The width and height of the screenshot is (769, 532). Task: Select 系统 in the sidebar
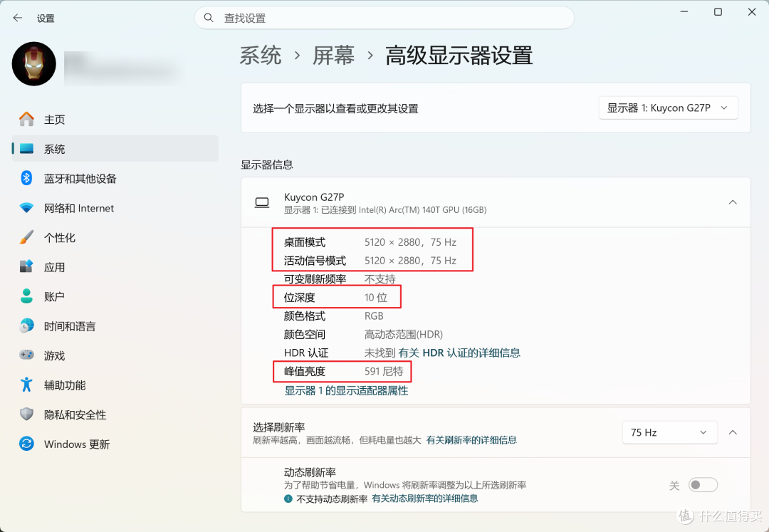(115, 149)
